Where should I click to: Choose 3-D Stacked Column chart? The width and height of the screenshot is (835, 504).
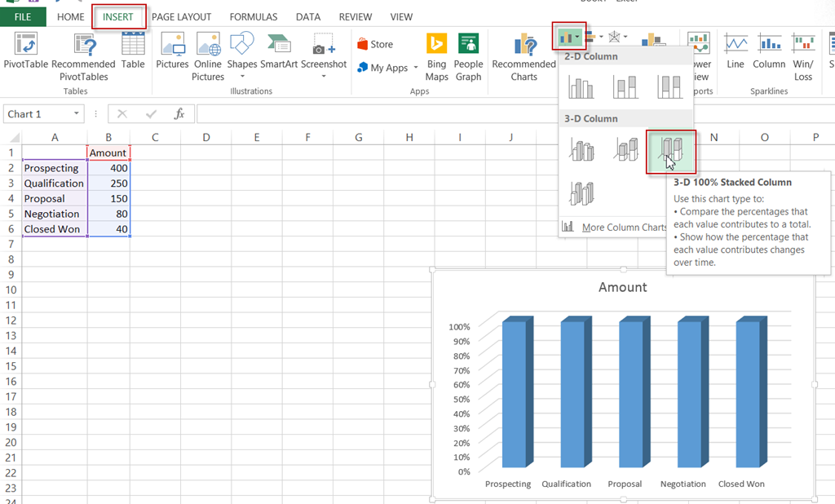coord(625,150)
